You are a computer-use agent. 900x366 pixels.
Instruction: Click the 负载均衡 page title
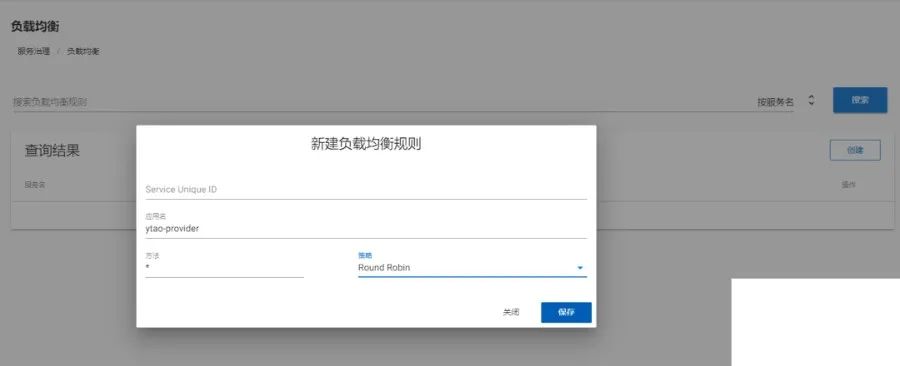[35, 26]
